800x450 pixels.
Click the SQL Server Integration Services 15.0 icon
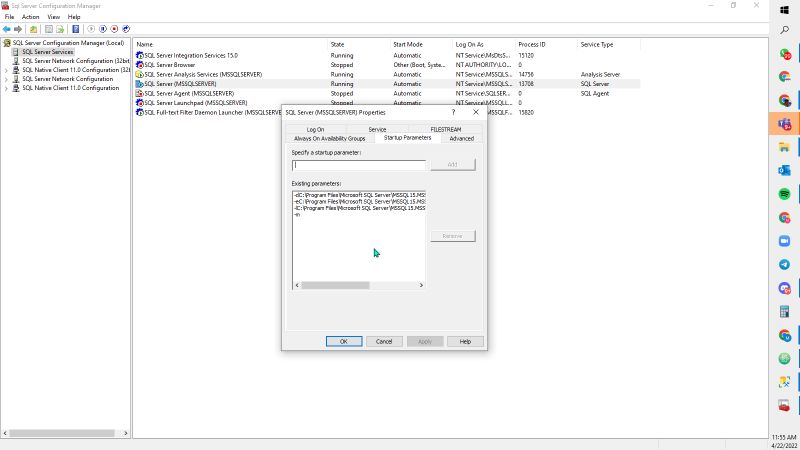coord(139,55)
